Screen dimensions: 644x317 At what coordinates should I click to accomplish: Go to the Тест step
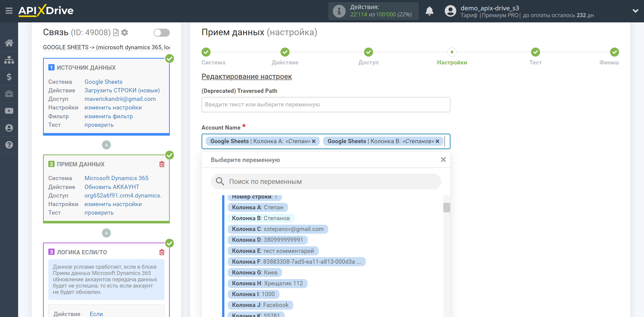point(536,52)
